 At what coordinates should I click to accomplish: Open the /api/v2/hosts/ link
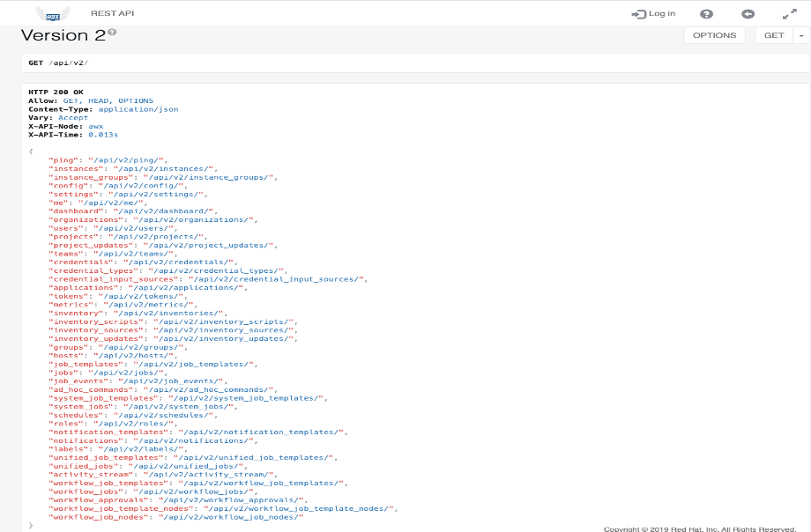point(133,355)
